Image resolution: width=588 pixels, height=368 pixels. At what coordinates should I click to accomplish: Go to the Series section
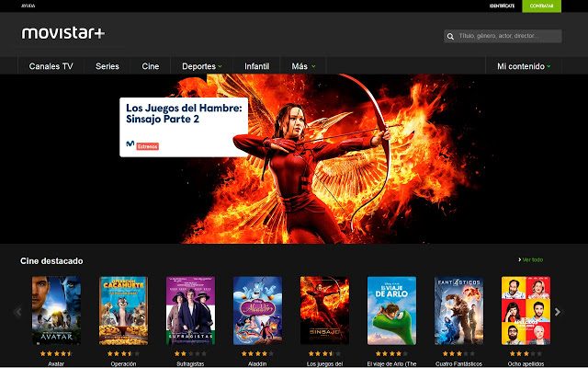[107, 66]
